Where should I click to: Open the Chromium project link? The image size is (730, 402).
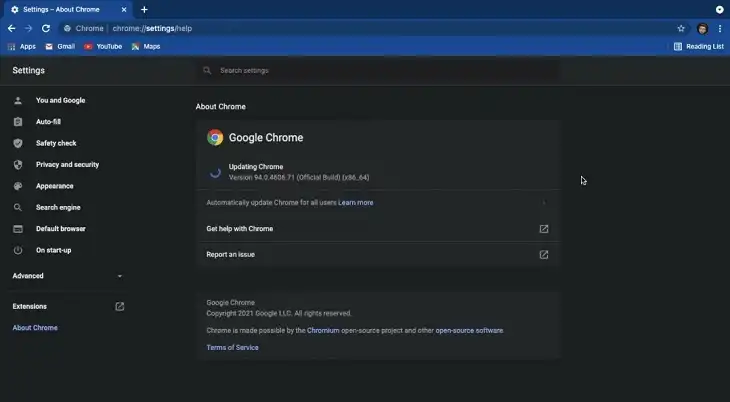pos(323,330)
